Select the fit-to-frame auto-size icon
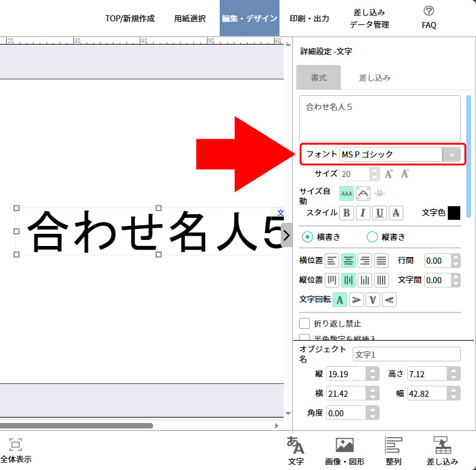 pyautogui.click(x=363, y=193)
